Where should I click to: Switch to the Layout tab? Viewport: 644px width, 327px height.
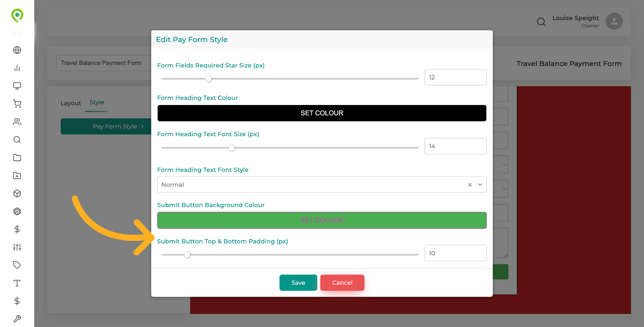(71, 103)
